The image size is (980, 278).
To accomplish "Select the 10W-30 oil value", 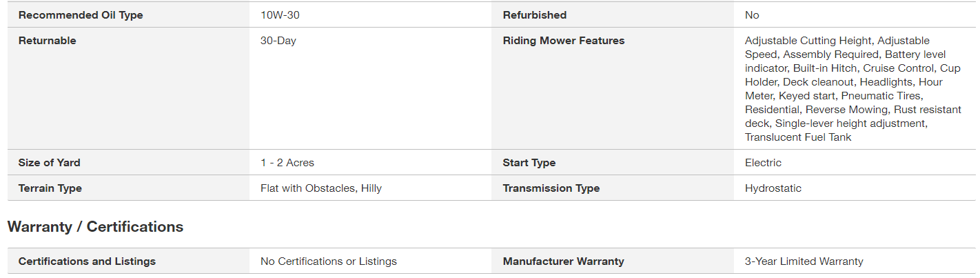I will 281,15.
